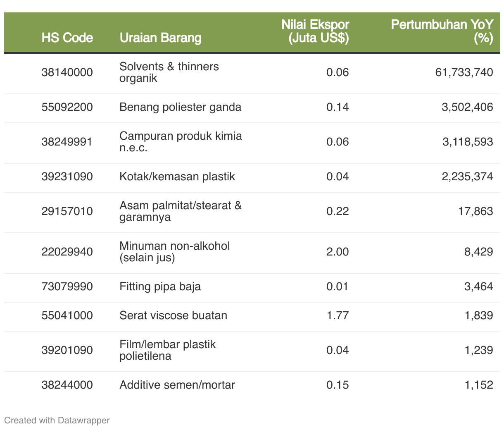The image size is (504, 430).
Task: Select growth value 3,118,593
Action: tap(467, 142)
